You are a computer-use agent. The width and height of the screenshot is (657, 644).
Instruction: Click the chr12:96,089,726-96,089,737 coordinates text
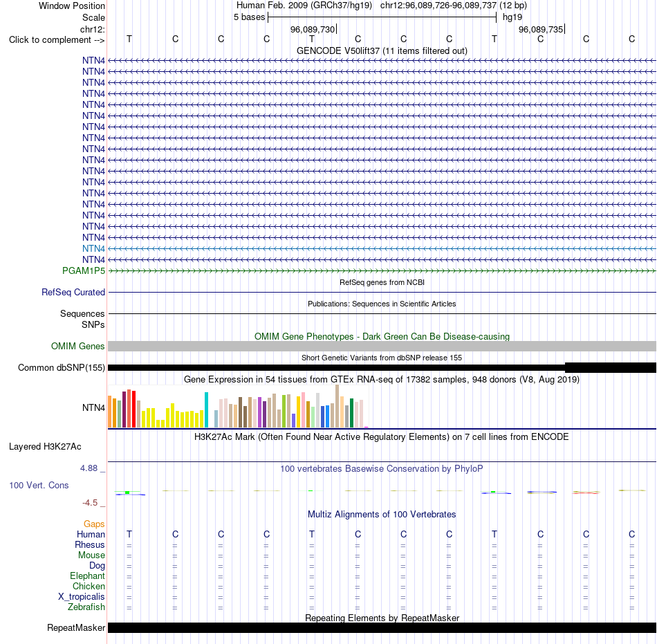click(x=438, y=6)
